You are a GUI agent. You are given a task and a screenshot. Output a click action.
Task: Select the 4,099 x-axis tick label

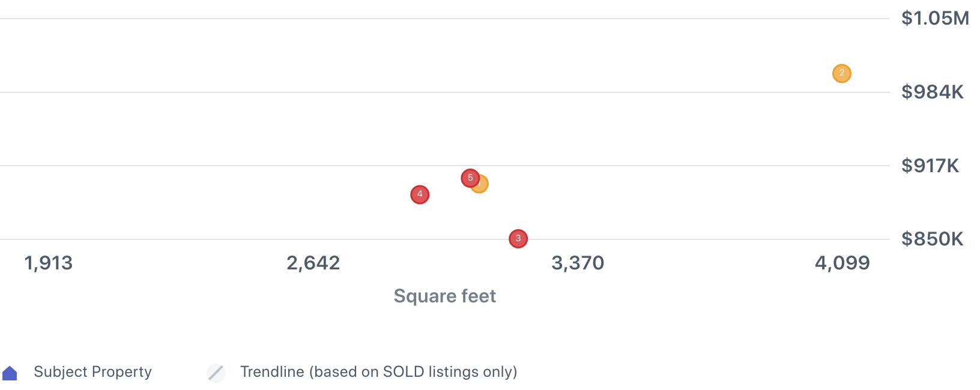point(842,263)
